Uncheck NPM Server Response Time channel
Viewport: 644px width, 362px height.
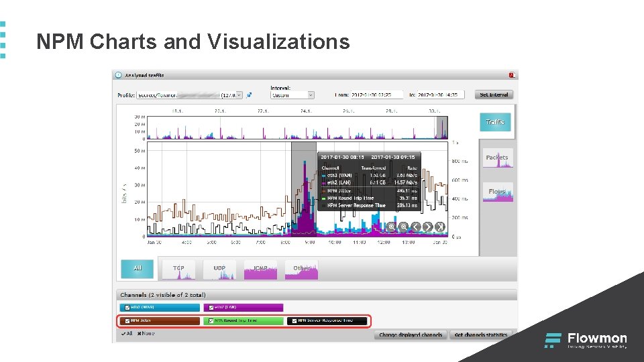294,321
